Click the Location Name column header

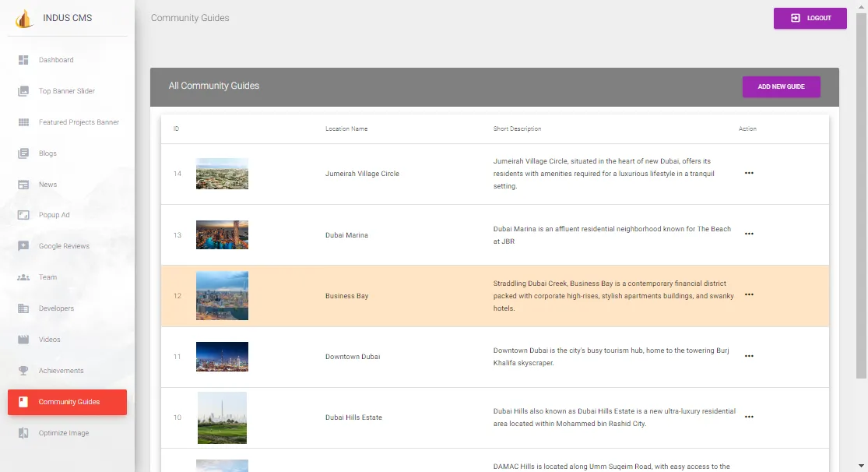pos(346,129)
